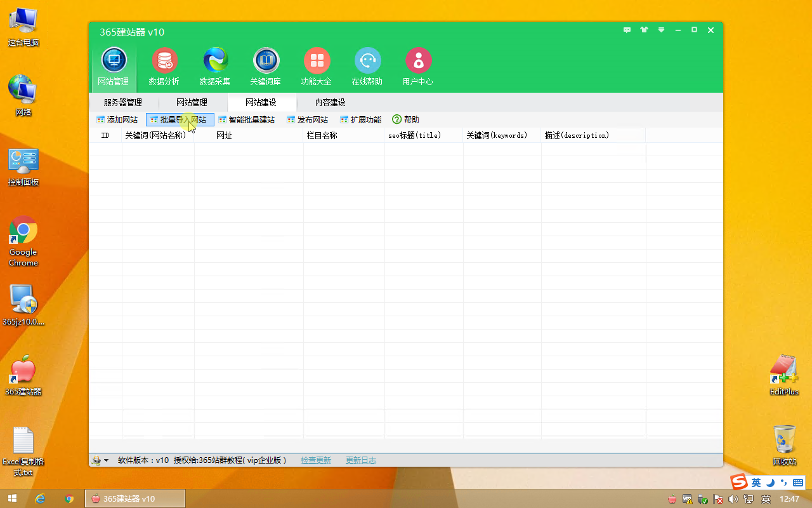
Task: Click the 网址 column header
Action: (249, 135)
